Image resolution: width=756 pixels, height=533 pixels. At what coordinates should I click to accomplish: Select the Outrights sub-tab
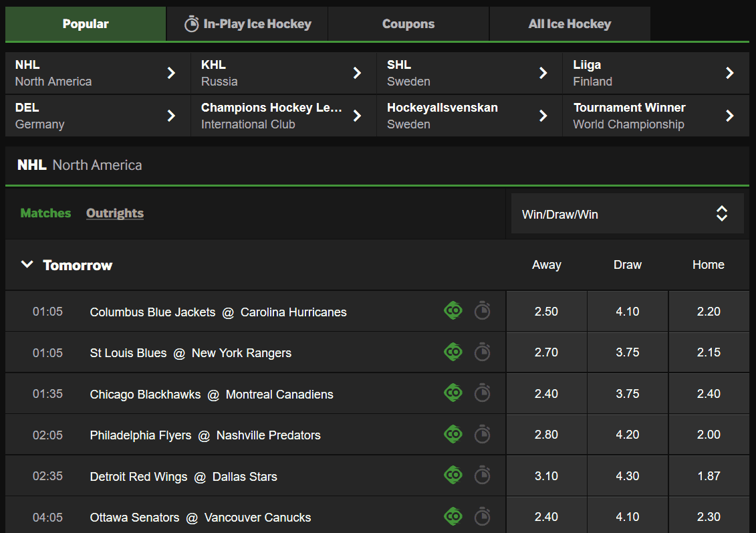[115, 213]
